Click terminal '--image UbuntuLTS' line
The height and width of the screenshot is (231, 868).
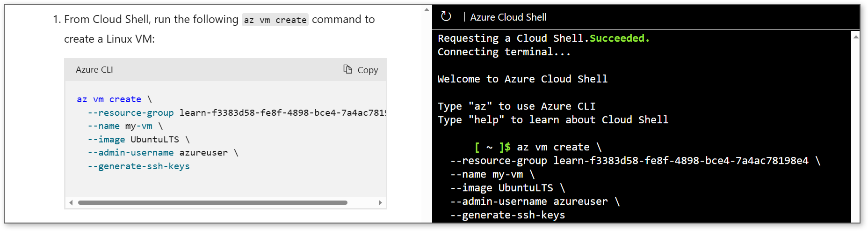507,188
